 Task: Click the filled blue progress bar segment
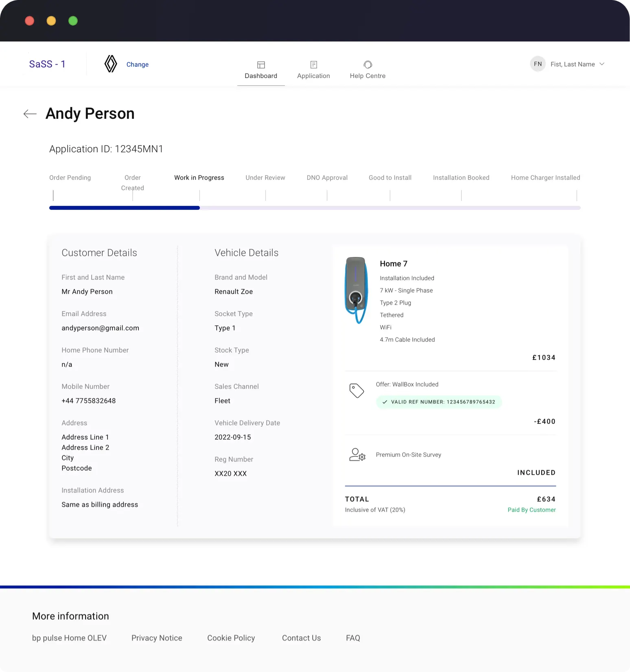coord(125,208)
